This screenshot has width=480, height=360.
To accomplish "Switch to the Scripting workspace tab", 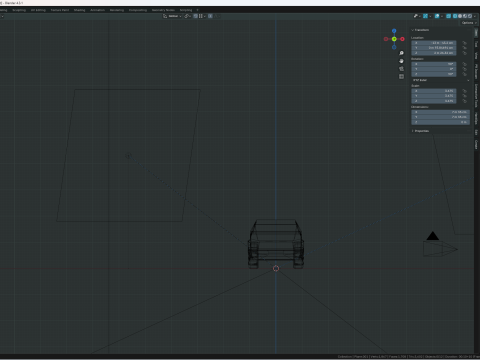I will (186, 10).
